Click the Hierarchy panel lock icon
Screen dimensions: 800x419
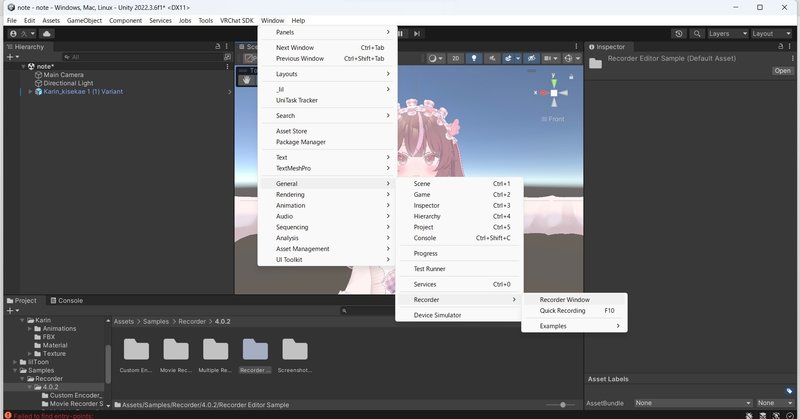218,46
